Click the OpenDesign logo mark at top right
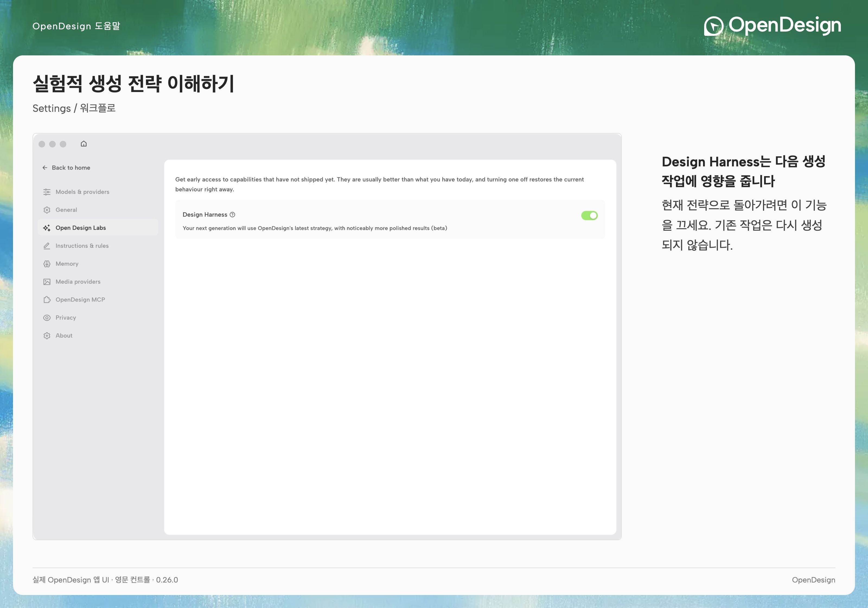 (x=713, y=26)
